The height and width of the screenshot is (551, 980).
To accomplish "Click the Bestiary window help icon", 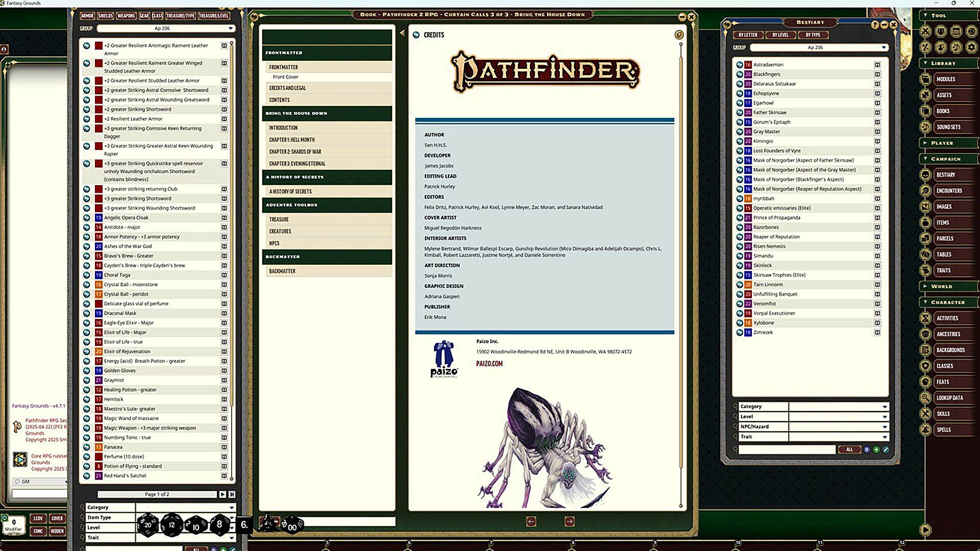I will (x=875, y=24).
